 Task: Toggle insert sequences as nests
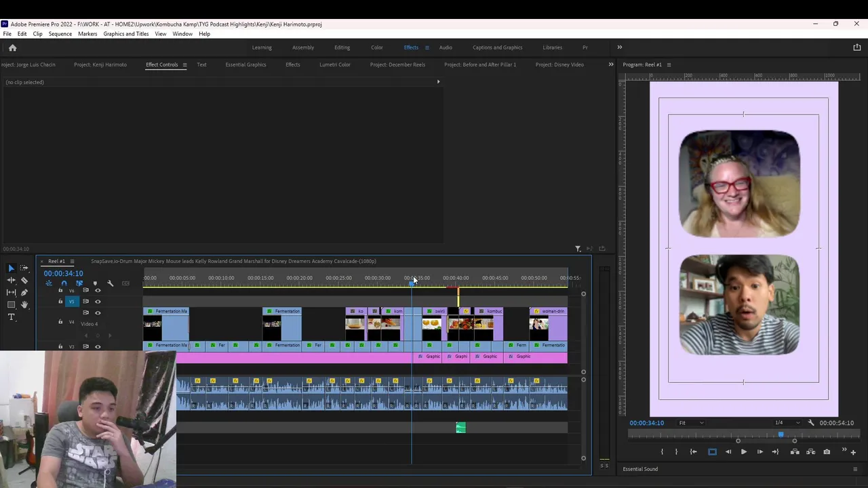click(x=49, y=283)
